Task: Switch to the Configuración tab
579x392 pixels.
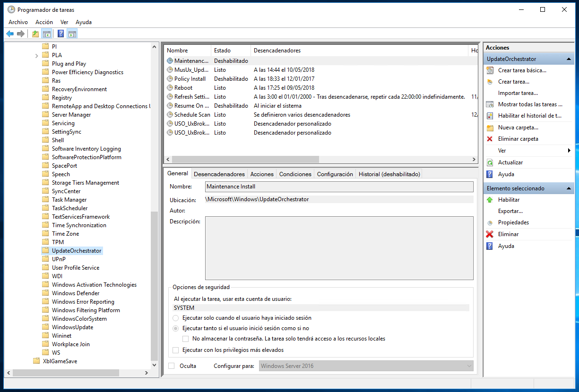Action: pyautogui.click(x=335, y=174)
